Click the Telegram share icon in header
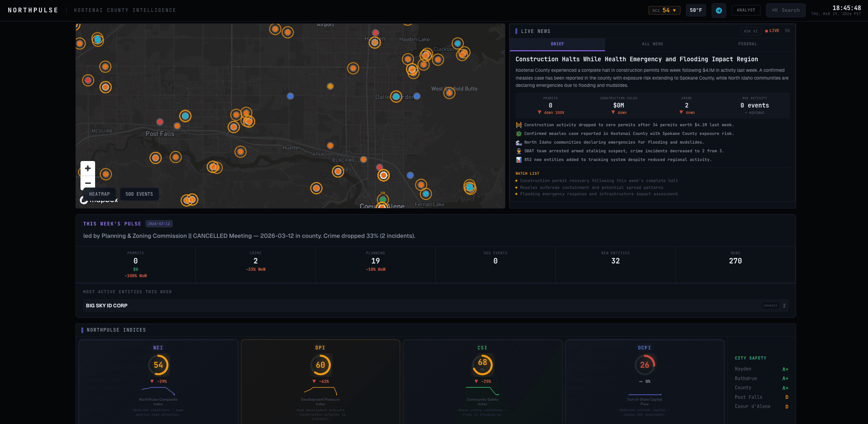The width and height of the screenshot is (868, 424). coord(718,10)
